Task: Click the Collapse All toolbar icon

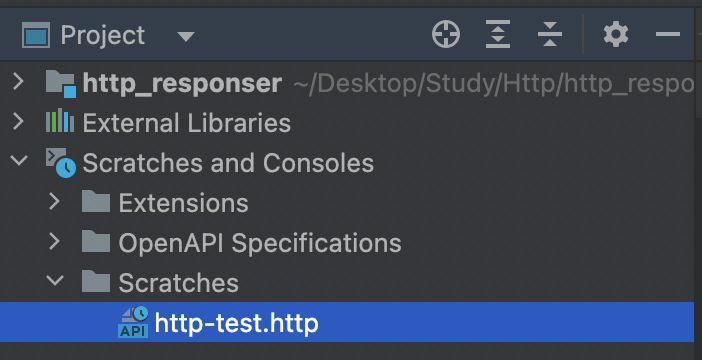Action: [550, 34]
